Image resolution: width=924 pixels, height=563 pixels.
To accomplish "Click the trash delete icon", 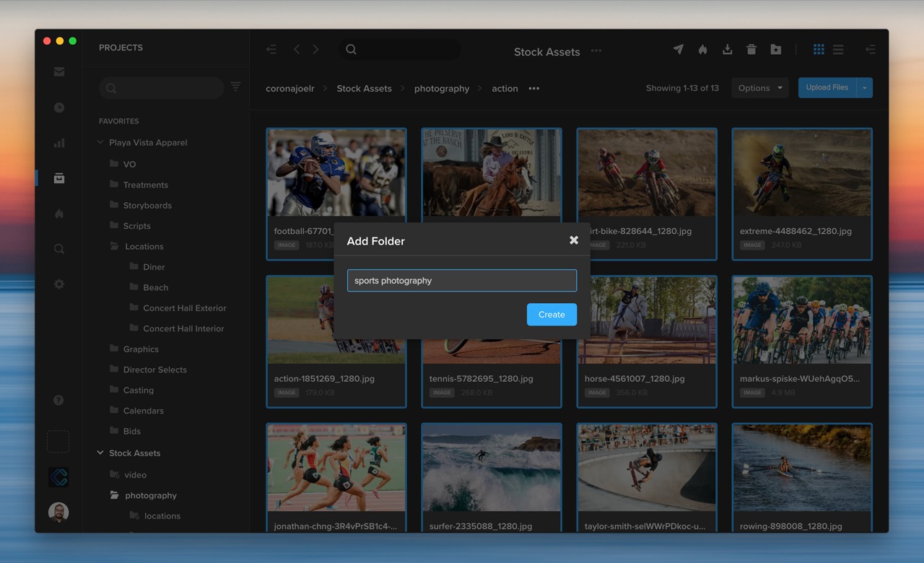I will pos(751,49).
